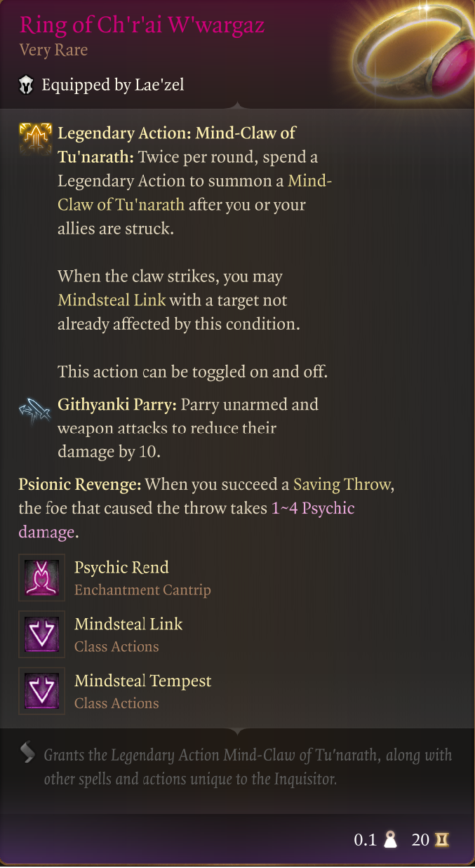Click the Legendary Action Mind-Claw icon
This screenshot has width=475, height=868.
[35, 138]
